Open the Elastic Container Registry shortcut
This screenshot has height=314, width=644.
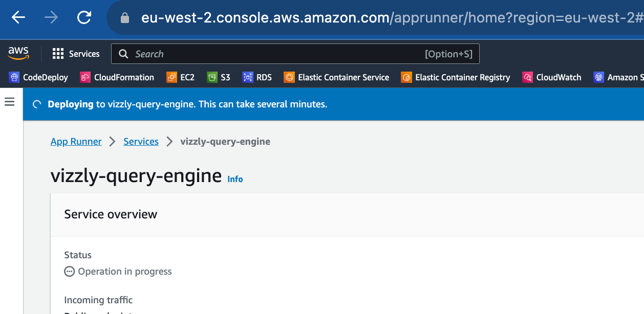pos(456,77)
